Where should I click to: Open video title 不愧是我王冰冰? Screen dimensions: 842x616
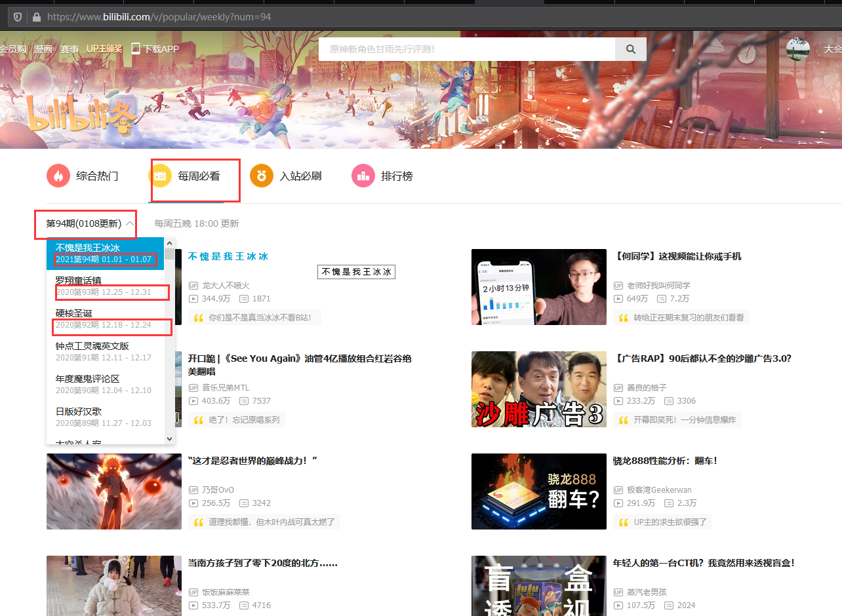point(228,256)
